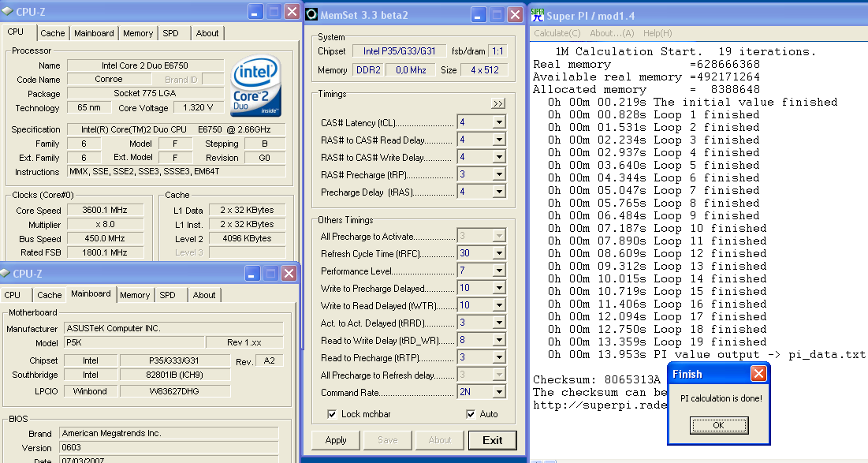868x463 pixels.
Task: Switch to Cache tab in top CPU-Z
Action: tap(53, 33)
